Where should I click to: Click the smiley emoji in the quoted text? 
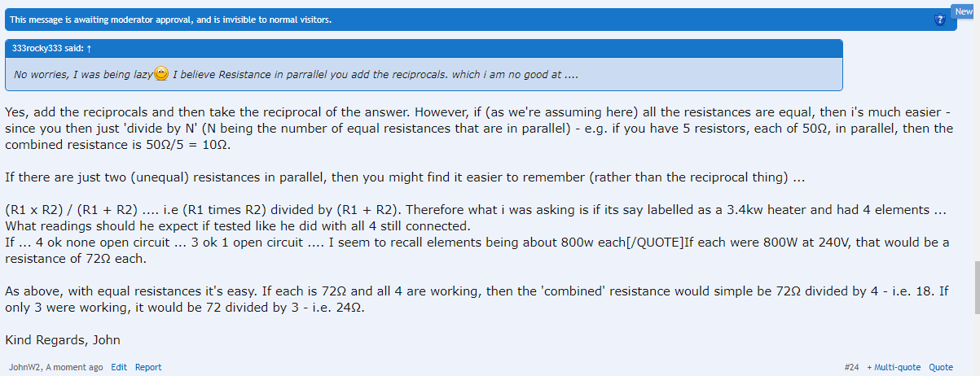161,74
